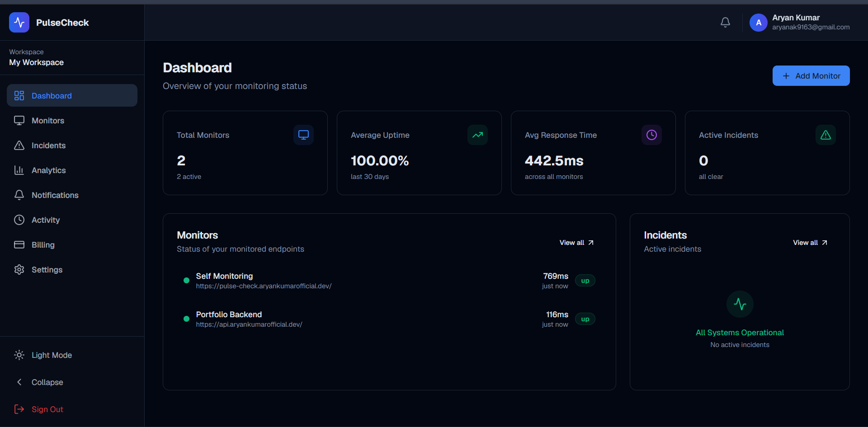Viewport: 868px width, 427px height.
Task: Click the warning icon on Active Incidents card
Action: (826, 135)
